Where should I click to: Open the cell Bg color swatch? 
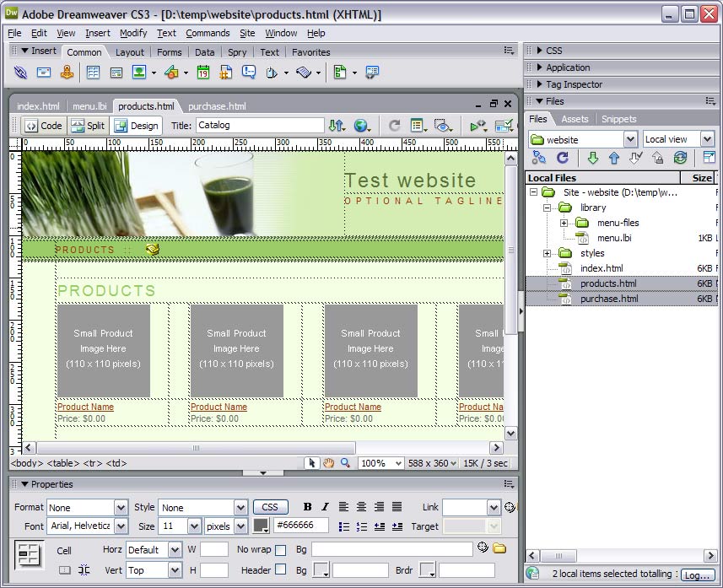tap(321, 570)
